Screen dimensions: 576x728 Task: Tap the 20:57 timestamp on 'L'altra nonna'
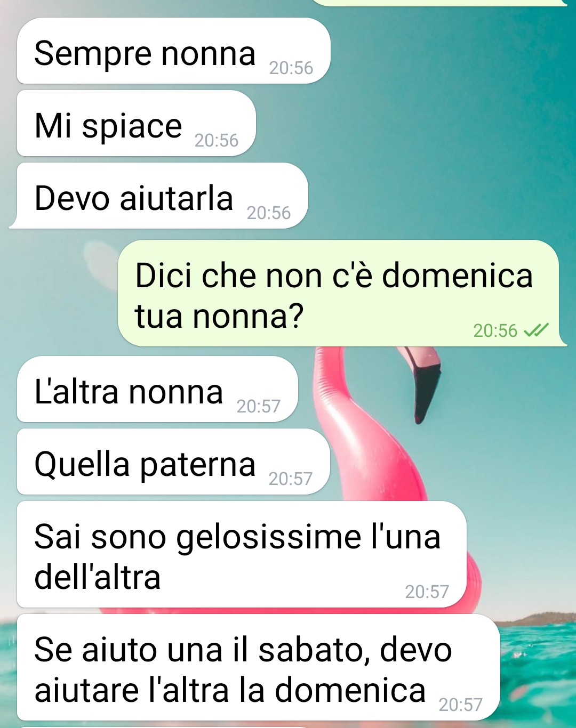[x=258, y=407]
